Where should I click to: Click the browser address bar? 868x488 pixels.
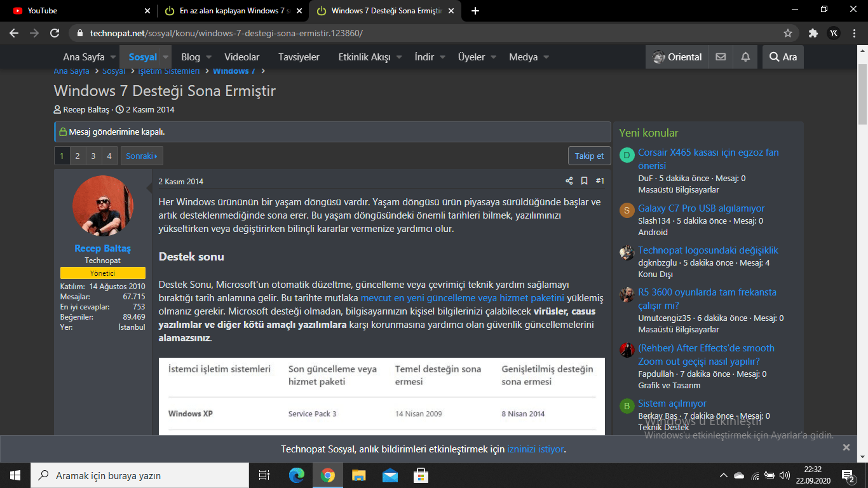click(x=432, y=33)
